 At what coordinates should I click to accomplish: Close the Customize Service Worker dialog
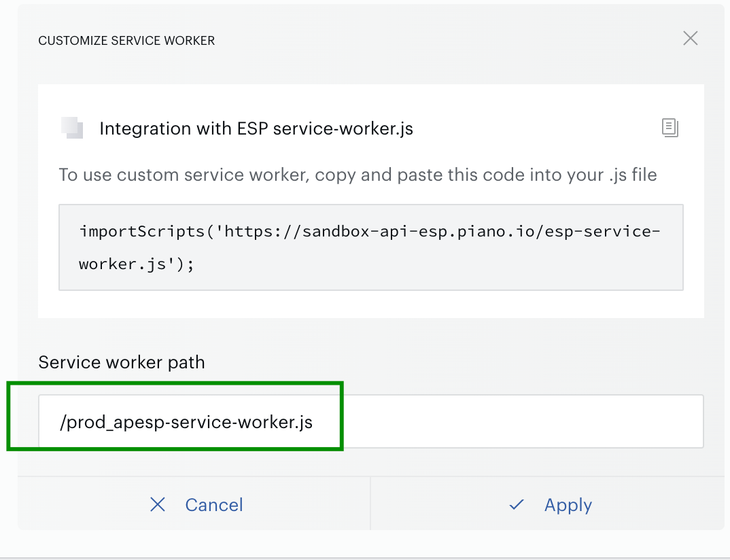[x=690, y=38]
